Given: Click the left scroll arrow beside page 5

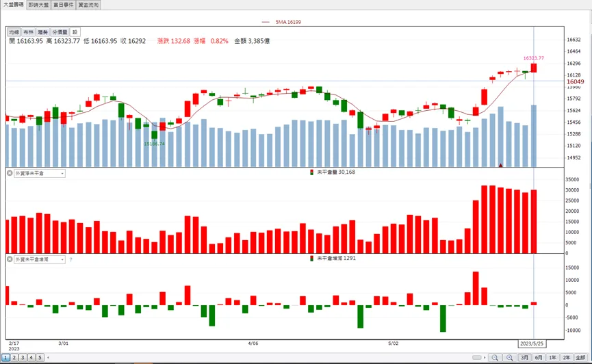Looking at the screenshot, I should point(48,357).
